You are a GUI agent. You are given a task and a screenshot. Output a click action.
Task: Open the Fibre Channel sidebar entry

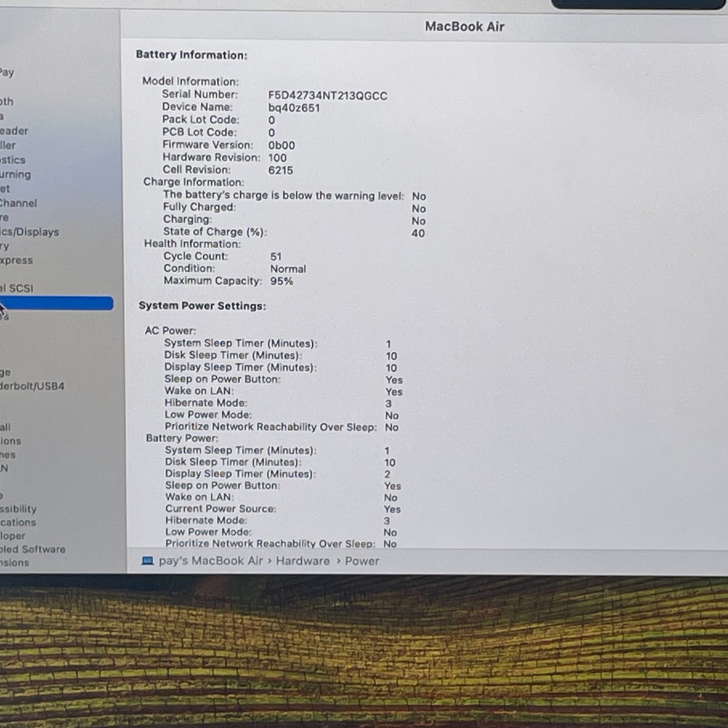pyautogui.click(x=18, y=203)
